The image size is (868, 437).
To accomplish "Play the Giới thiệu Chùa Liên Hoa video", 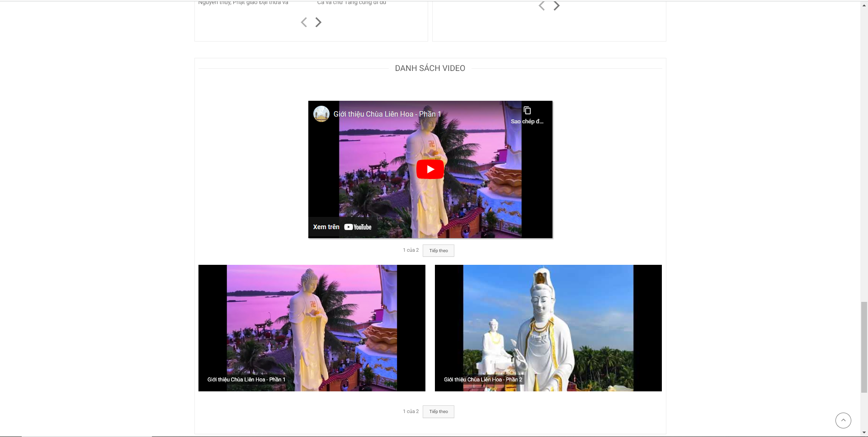I will pos(430,169).
